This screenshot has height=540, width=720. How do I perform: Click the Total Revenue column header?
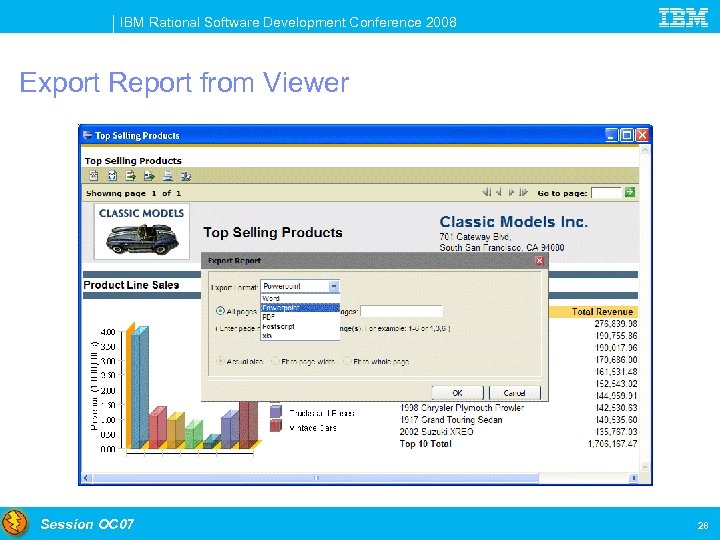point(602,312)
